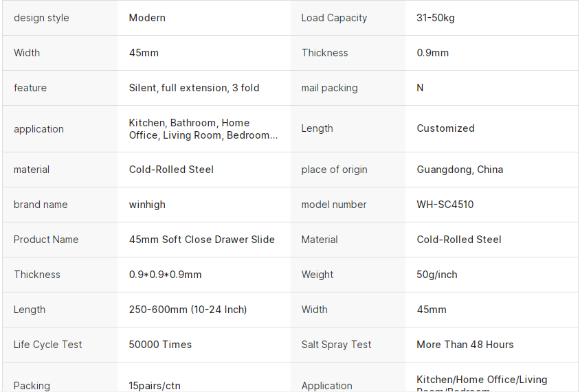
Task: Click the '0.9*0.9*0.9mm' thickness value
Action: [165, 275]
